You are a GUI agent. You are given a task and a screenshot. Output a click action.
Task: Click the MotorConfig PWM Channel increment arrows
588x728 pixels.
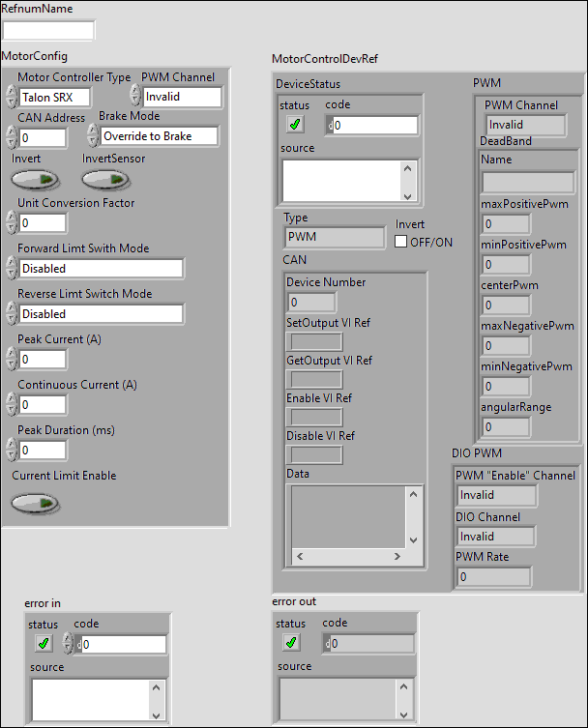click(135, 95)
